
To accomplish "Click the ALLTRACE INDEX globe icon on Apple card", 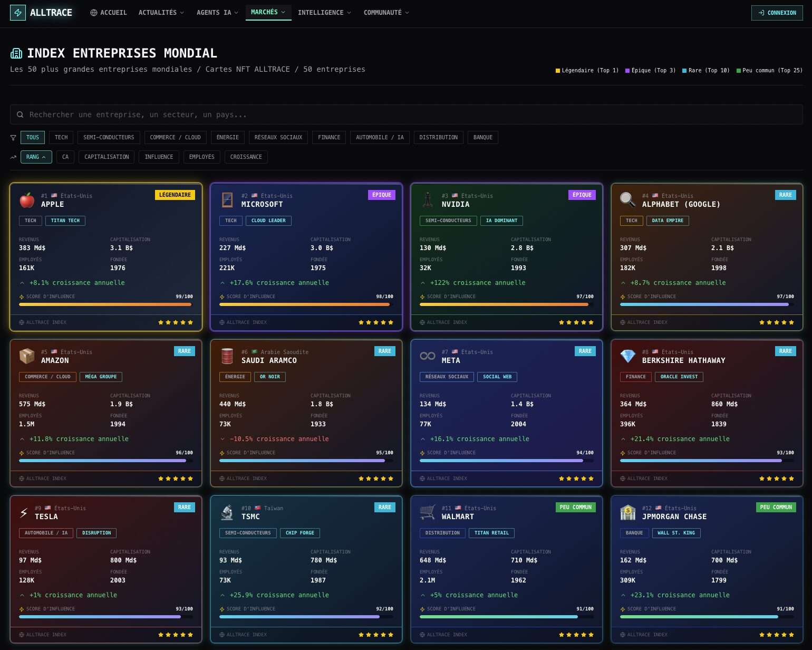I will click(x=22, y=322).
